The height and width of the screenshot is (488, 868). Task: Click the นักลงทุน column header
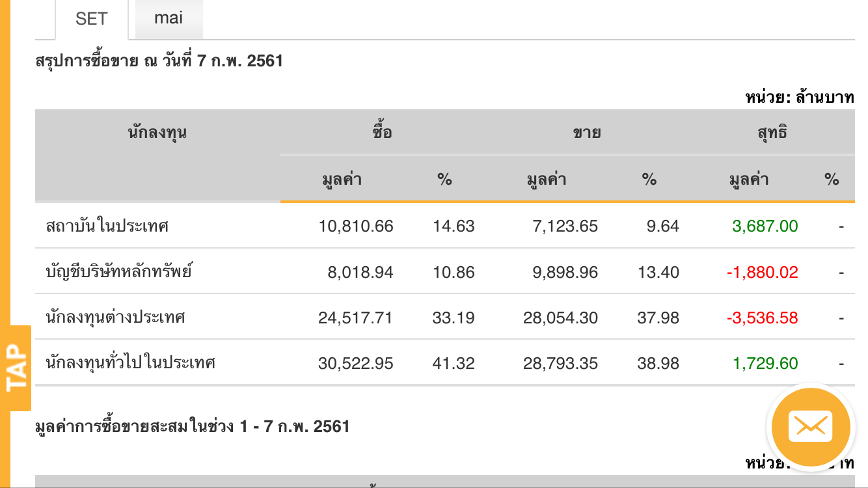coord(157,133)
